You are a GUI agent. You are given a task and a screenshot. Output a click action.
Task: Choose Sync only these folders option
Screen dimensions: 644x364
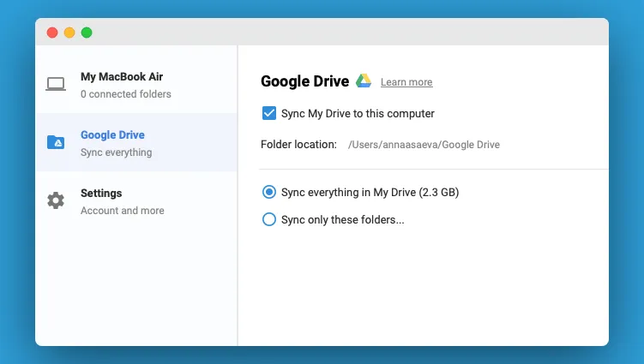pos(269,219)
